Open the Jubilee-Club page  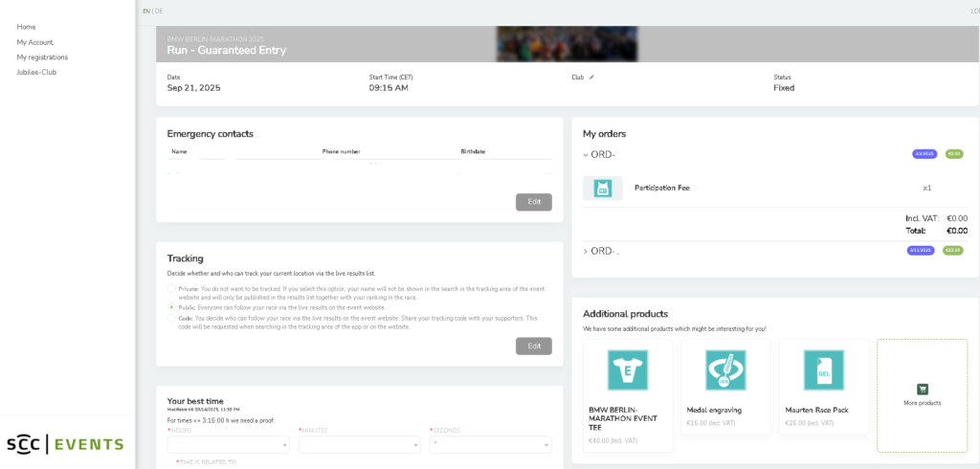coord(37,73)
